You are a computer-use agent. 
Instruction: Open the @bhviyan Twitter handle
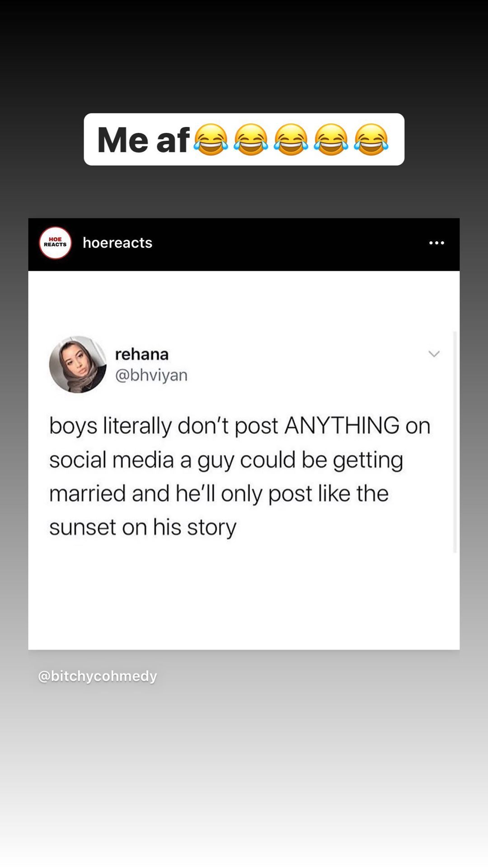point(151,375)
